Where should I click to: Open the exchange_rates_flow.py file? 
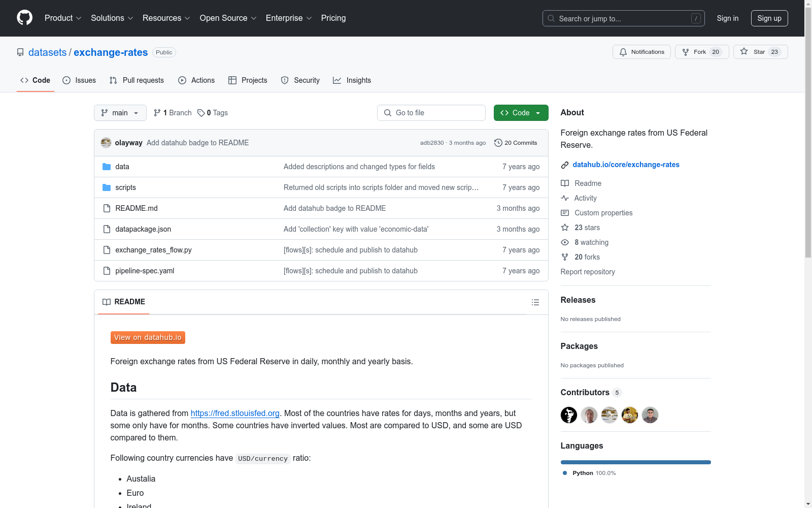tap(153, 250)
